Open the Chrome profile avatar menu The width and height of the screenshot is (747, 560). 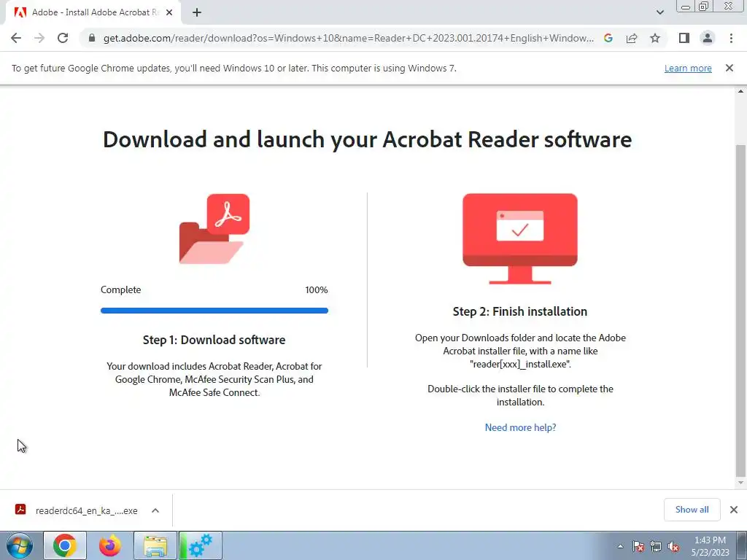pyautogui.click(x=708, y=38)
